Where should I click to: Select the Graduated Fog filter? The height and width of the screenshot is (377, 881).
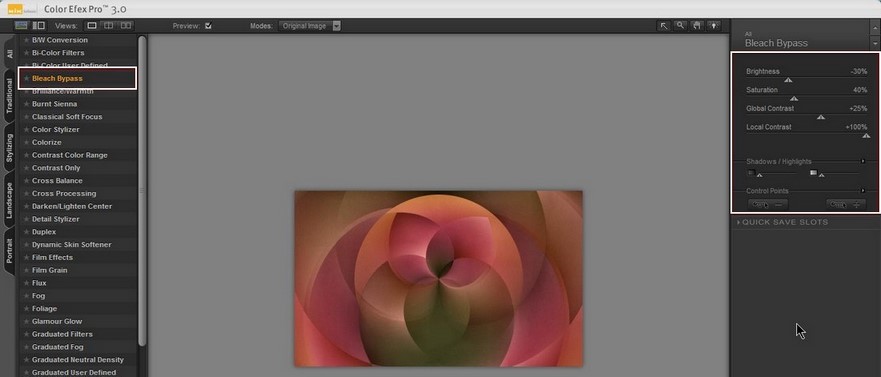coord(79,347)
